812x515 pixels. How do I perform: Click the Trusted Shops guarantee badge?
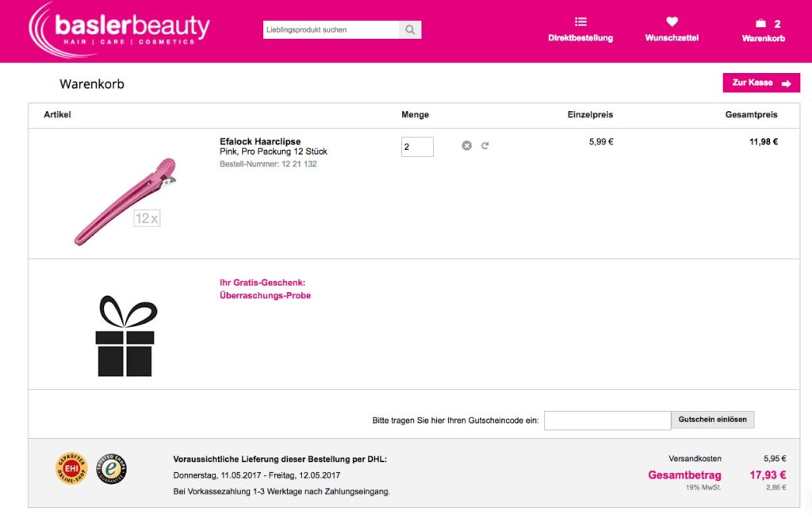111,468
